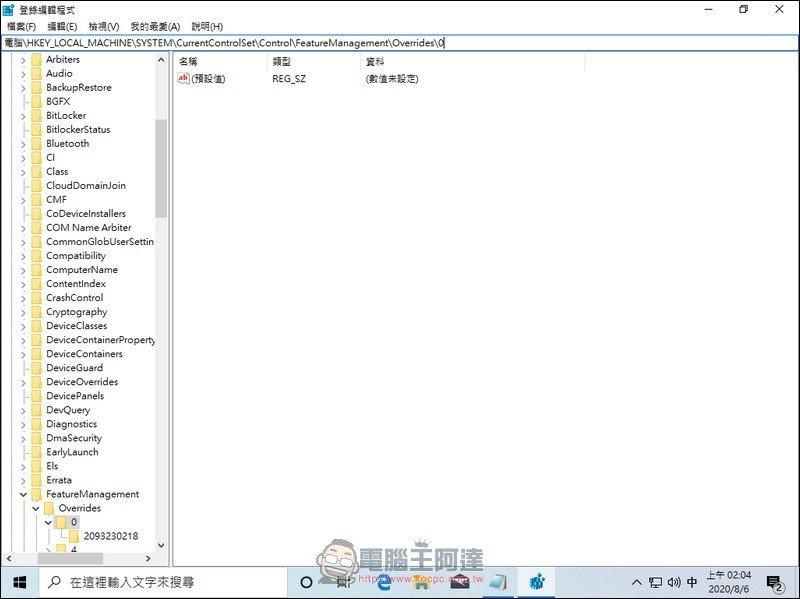Click the Windows Start button
The height and width of the screenshot is (599, 800).
(x=19, y=581)
